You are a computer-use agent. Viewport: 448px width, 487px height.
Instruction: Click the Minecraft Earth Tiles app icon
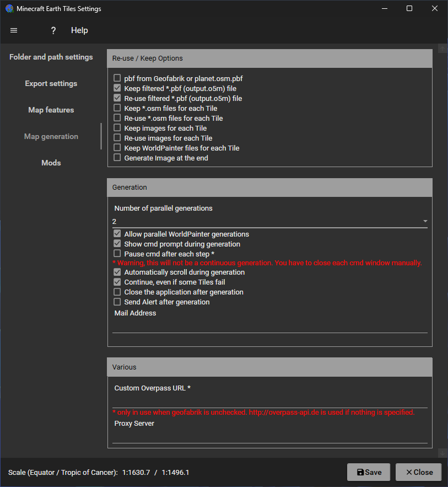coord(9,9)
